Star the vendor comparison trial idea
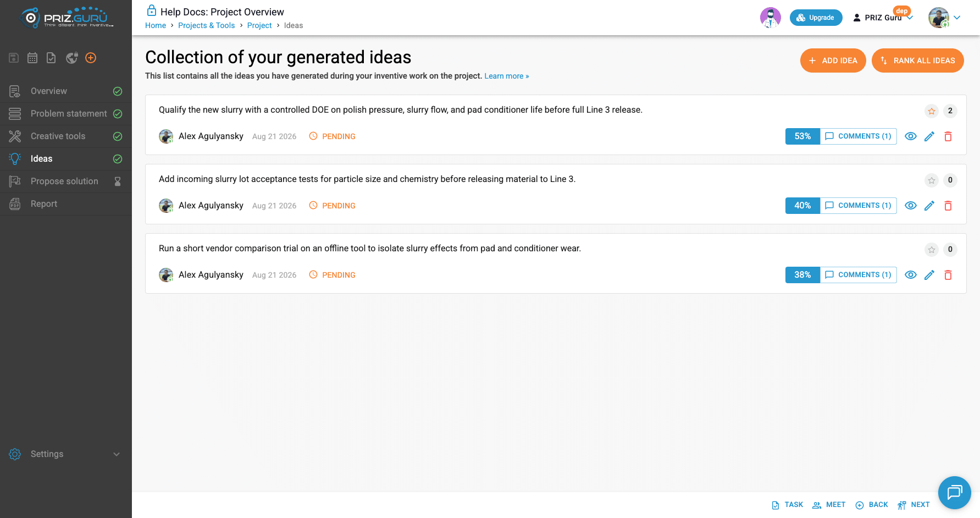The height and width of the screenshot is (518, 980). 932,250
